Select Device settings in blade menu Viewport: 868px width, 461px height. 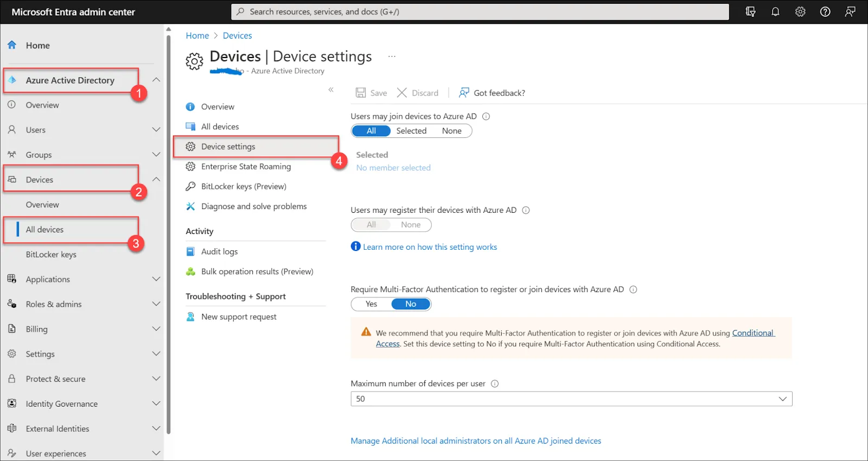coord(256,147)
